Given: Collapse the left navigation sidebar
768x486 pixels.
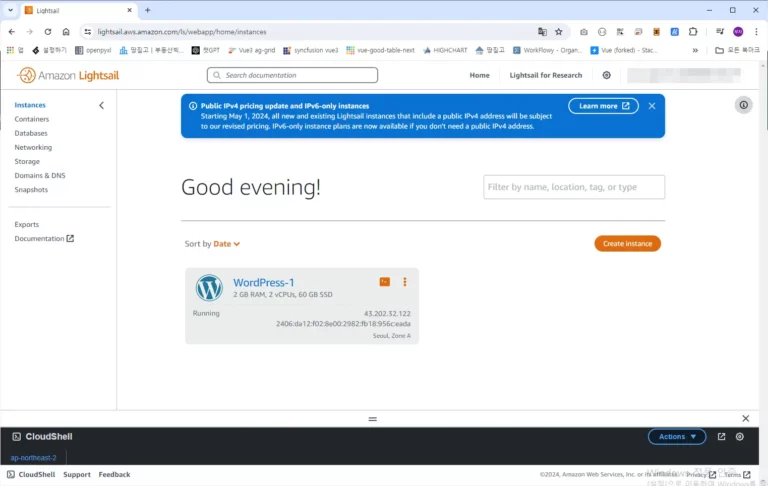Looking at the screenshot, I should [x=101, y=105].
